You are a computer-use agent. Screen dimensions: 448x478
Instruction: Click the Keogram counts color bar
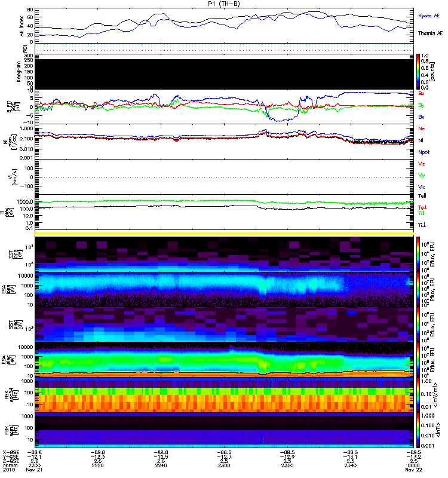(418, 72)
